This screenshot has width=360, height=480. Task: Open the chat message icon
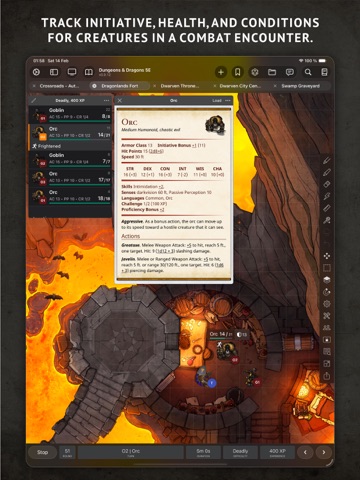pyautogui.click(x=290, y=72)
